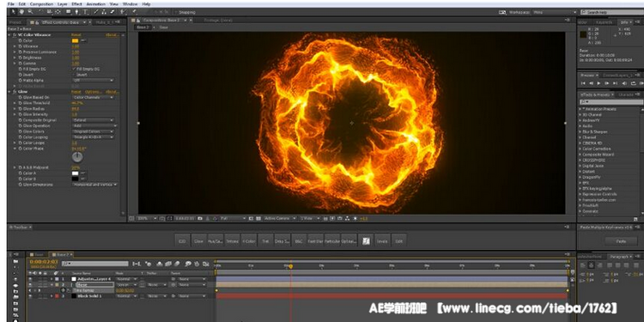Click the Glow button in ToolBar panel
This screenshot has height=322, width=644.
tap(199, 241)
